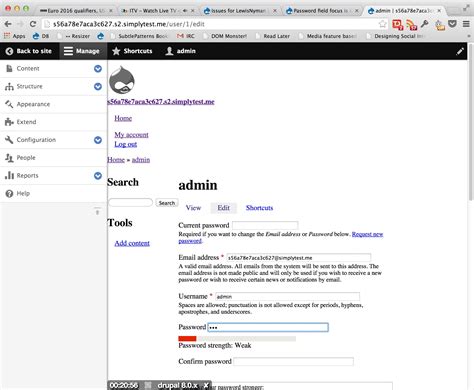Focus the Search text field
The width and height of the screenshot is (474, 390).
pyautogui.click(x=130, y=202)
